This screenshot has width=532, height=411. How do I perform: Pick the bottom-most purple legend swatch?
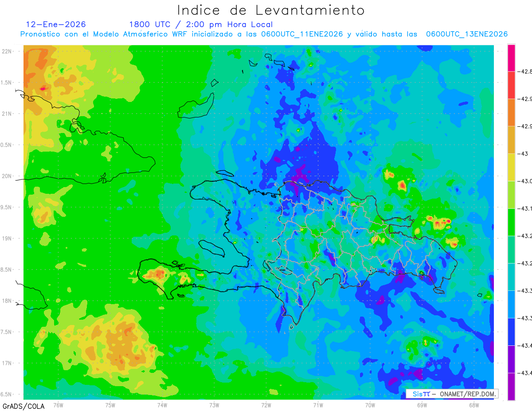coord(511,387)
